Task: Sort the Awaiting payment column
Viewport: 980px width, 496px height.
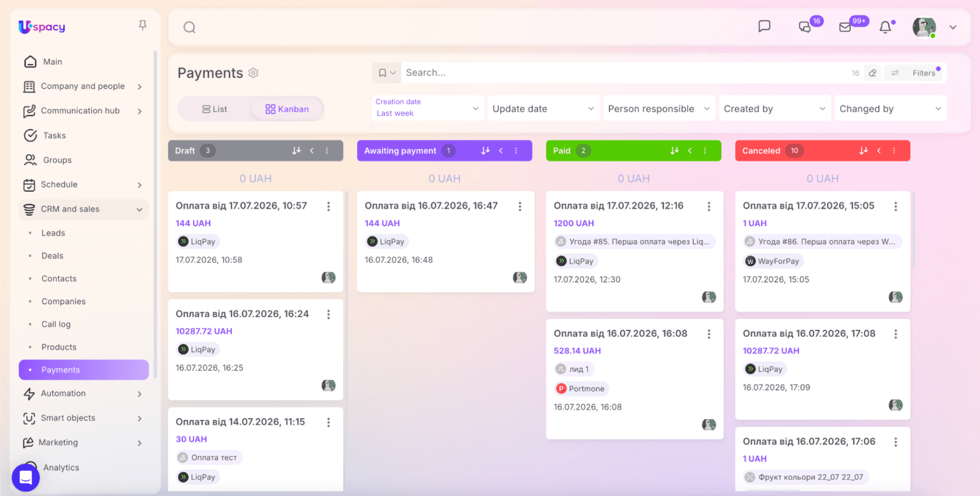Action: [485, 151]
